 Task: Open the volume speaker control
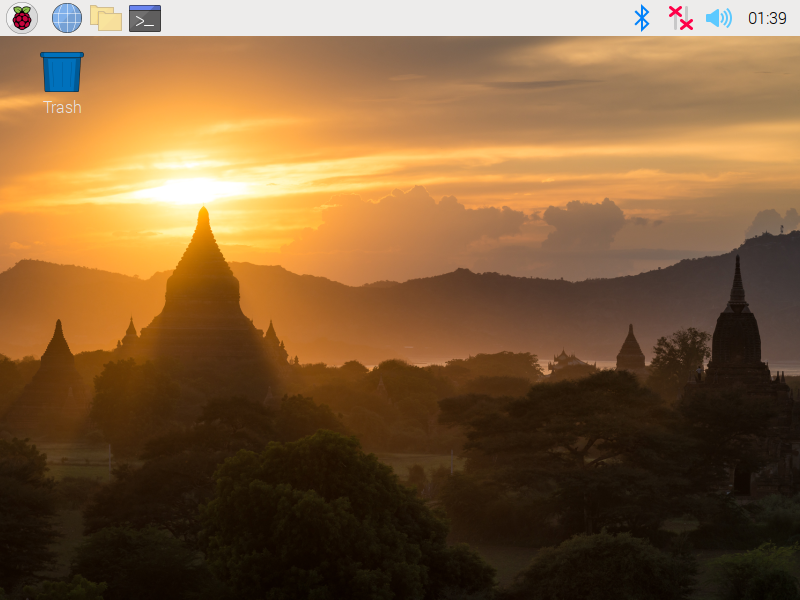(719, 18)
